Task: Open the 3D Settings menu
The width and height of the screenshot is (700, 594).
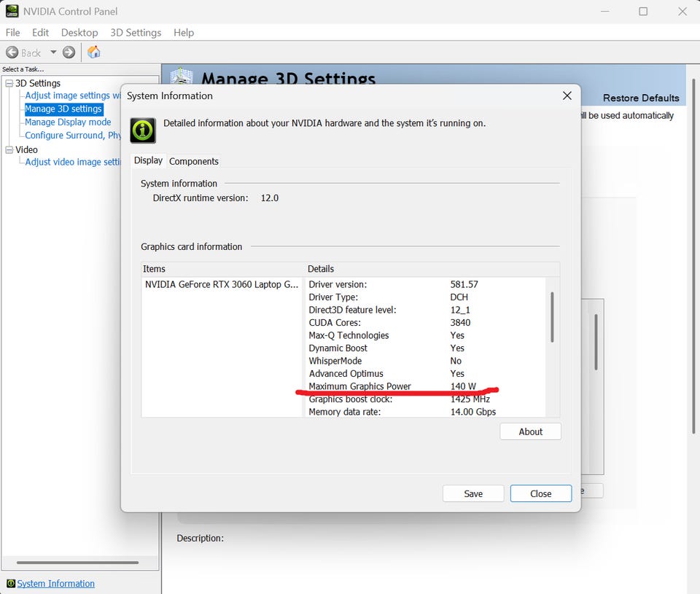Action: pos(136,33)
